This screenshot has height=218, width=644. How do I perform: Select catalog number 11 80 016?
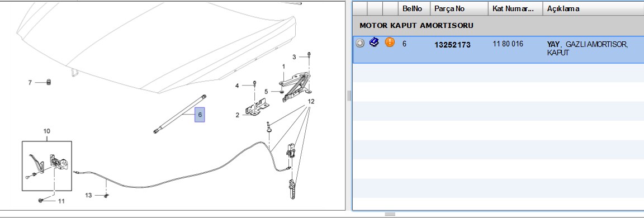(508, 44)
